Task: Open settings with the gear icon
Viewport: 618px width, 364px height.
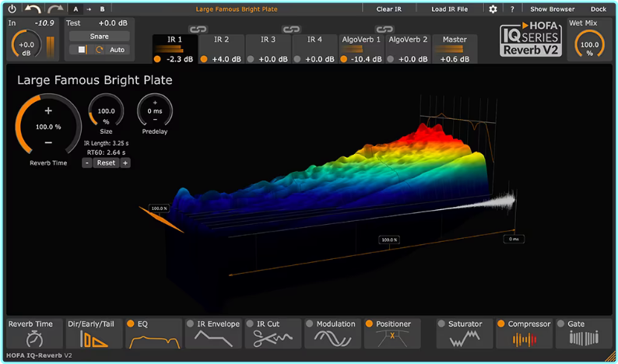Action: 493,9
